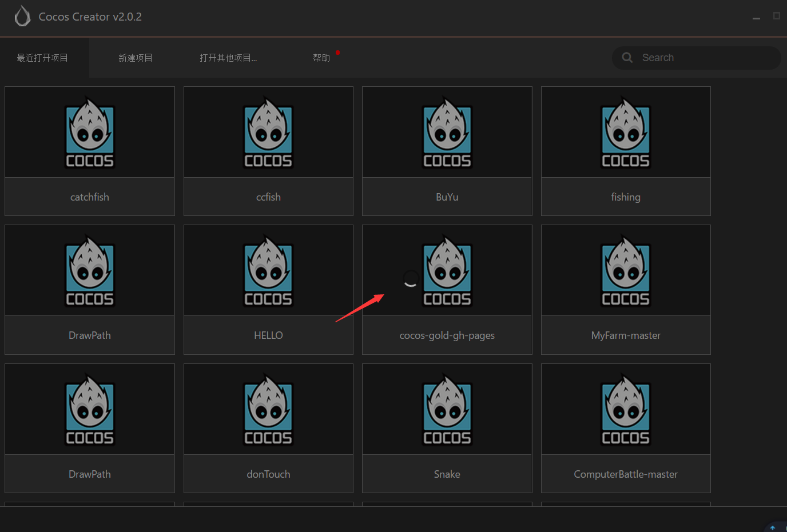This screenshot has width=787, height=532.
Task: Select the BuYu project's Cocos icon
Action: click(x=447, y=133)
